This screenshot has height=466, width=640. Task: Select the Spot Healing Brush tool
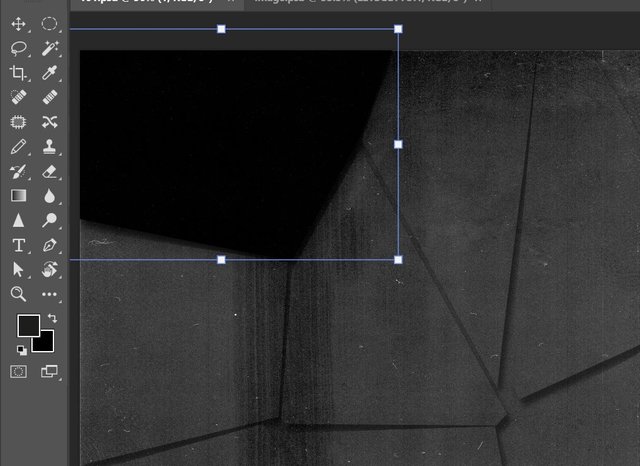click(18, 98)
